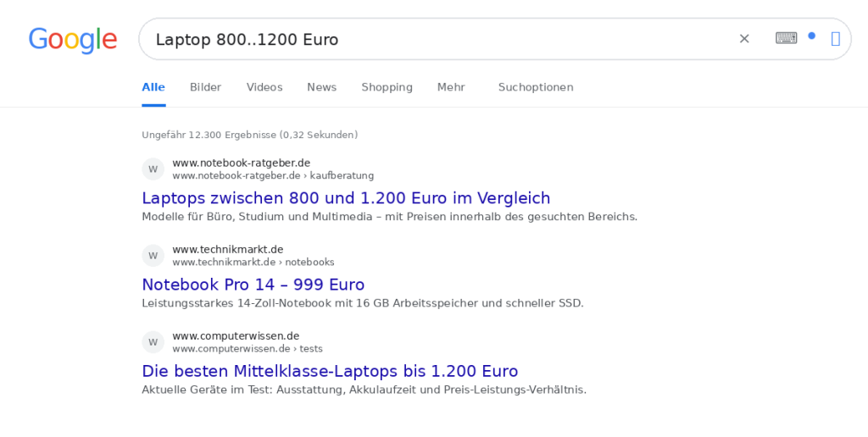Open 'Notebook Pro 14 – 999 Euro' result
Image resolution: width=868 pixels, height=437 pixels.
pos(253,285)
